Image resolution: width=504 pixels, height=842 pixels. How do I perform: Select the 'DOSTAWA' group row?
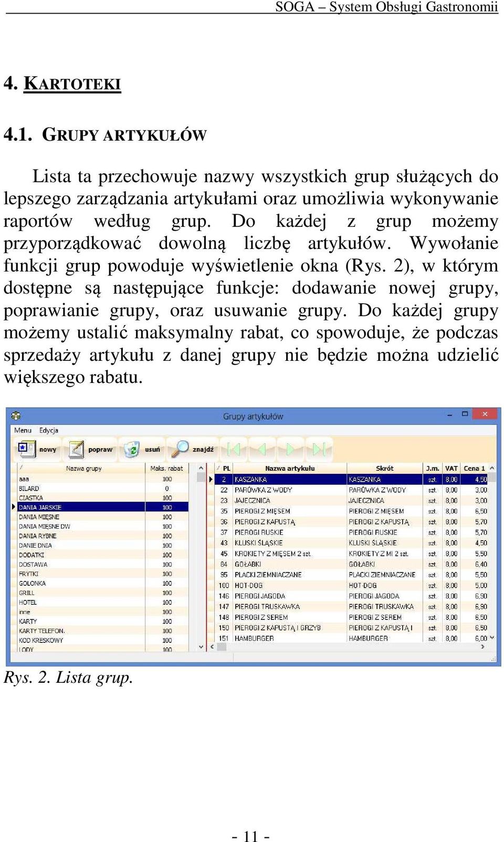click(x=102, y=564)
